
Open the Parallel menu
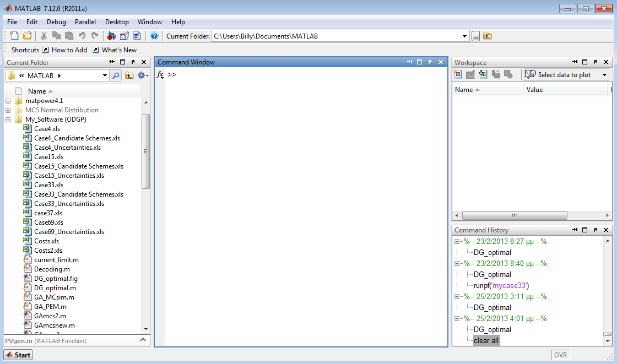85,22
